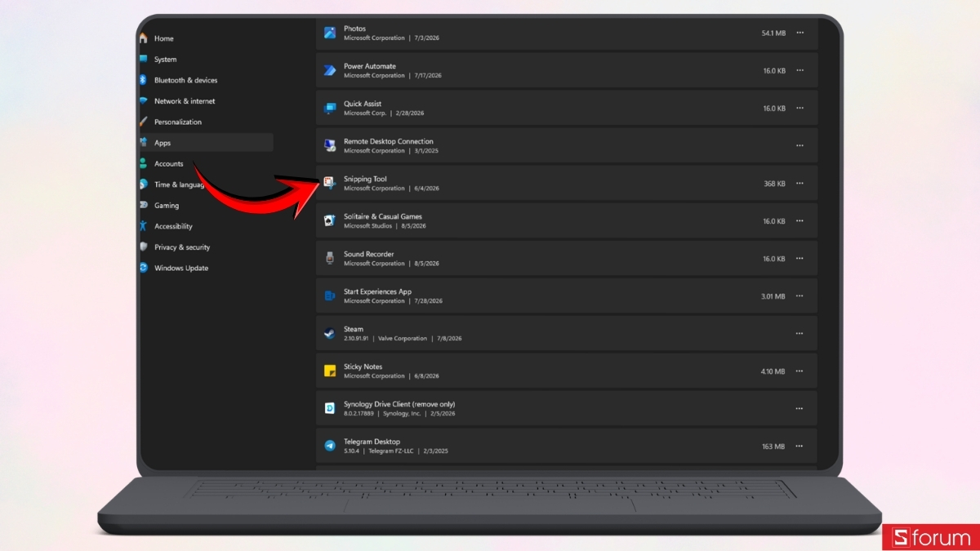
Task: Click the Network wifi icon in the sidebar
Action: pyautogui.click(x=144, y=101)
